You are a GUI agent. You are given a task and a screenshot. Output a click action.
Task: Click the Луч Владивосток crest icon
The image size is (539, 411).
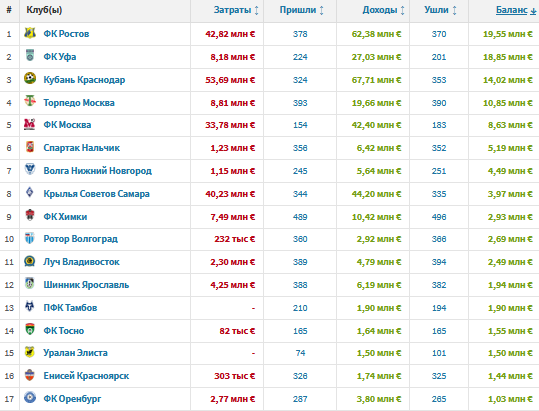pos(30,261)
